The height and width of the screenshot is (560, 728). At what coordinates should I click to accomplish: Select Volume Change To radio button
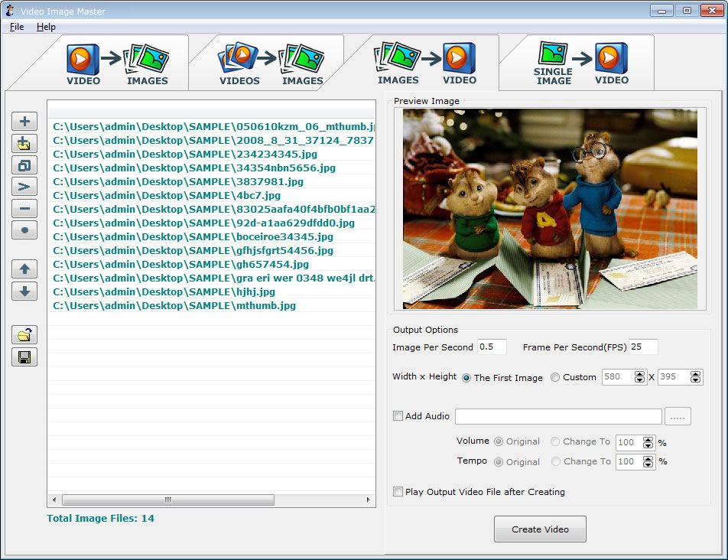point(555,441)
